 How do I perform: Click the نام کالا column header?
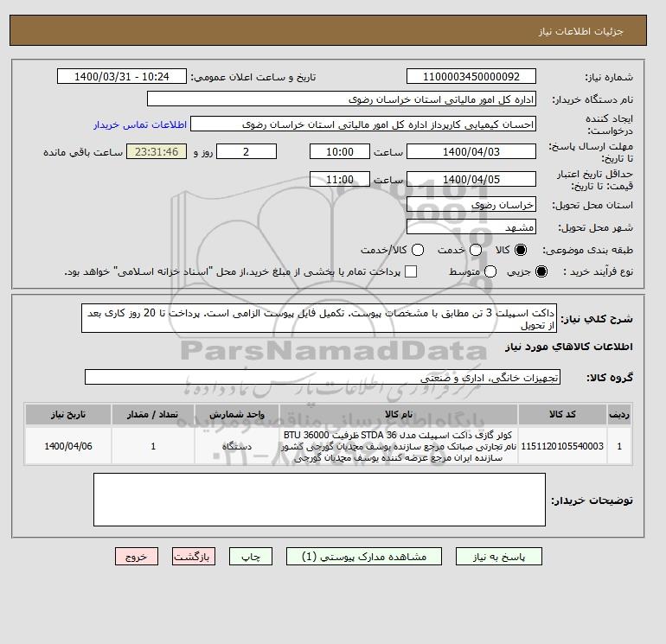coord(399,414)
